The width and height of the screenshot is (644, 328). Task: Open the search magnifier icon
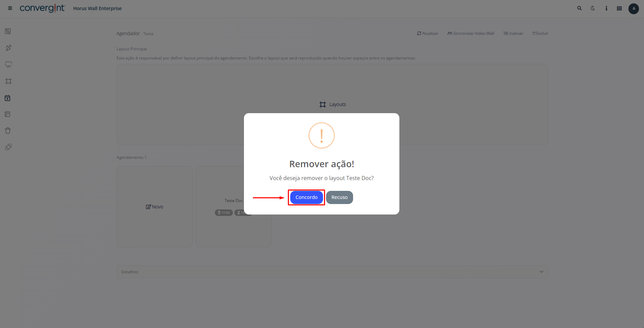point(579,8)
